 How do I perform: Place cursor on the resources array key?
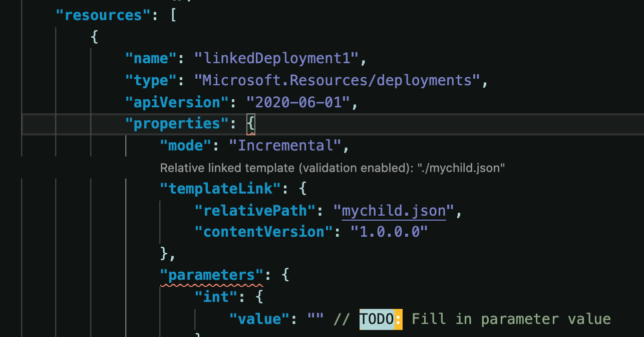click(102, 15)
